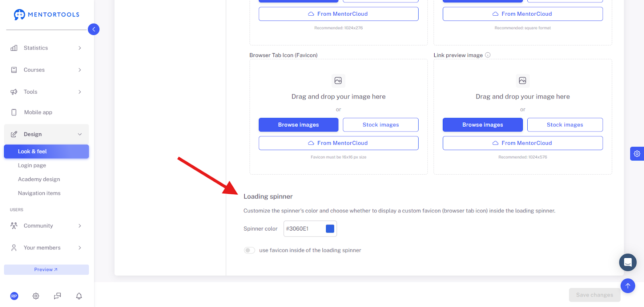Open the settings gear in sidebar footer
This screenshot has width=644, height=307.
(36, 296)
